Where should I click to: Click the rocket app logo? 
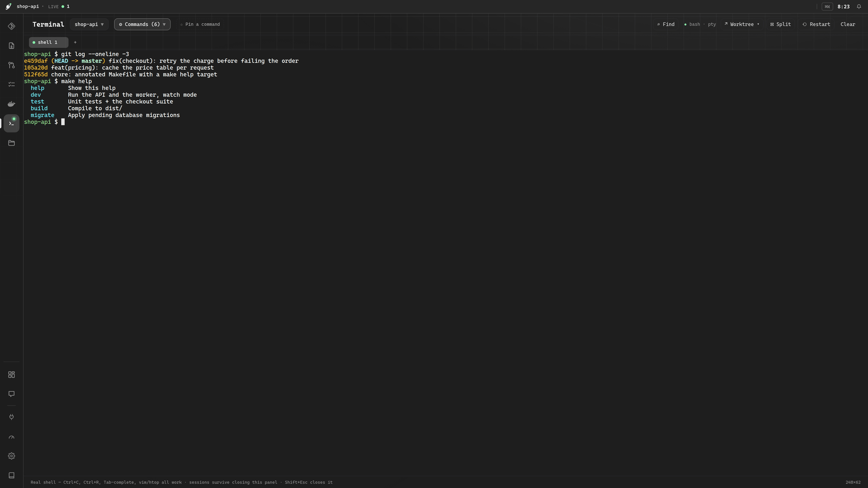(x=8, y=6)
